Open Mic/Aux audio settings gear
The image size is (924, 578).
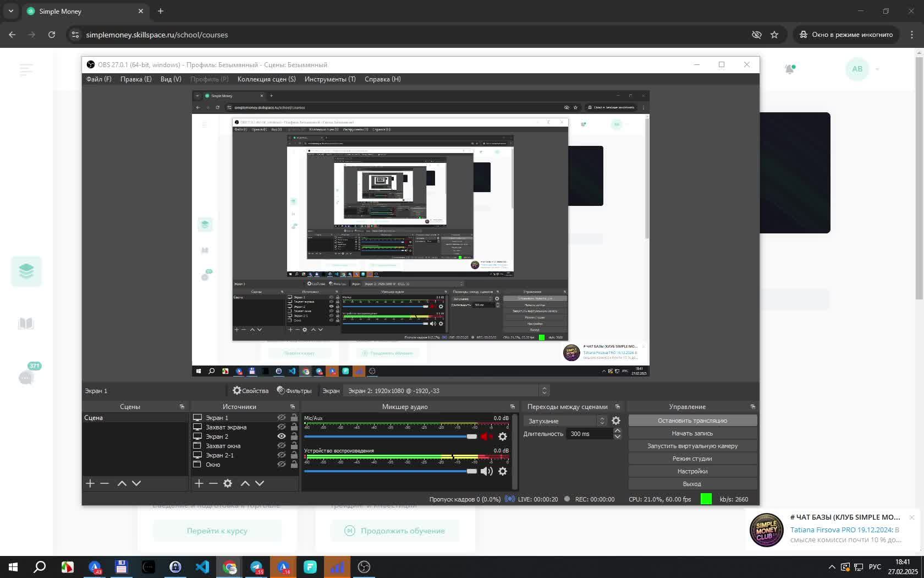point(503,437)
